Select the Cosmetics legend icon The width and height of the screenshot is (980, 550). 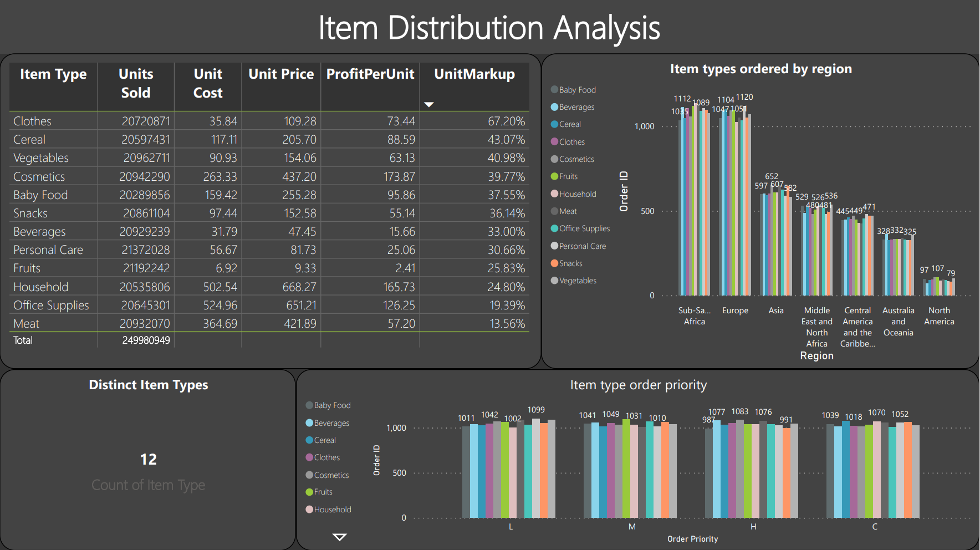(553, 159)
